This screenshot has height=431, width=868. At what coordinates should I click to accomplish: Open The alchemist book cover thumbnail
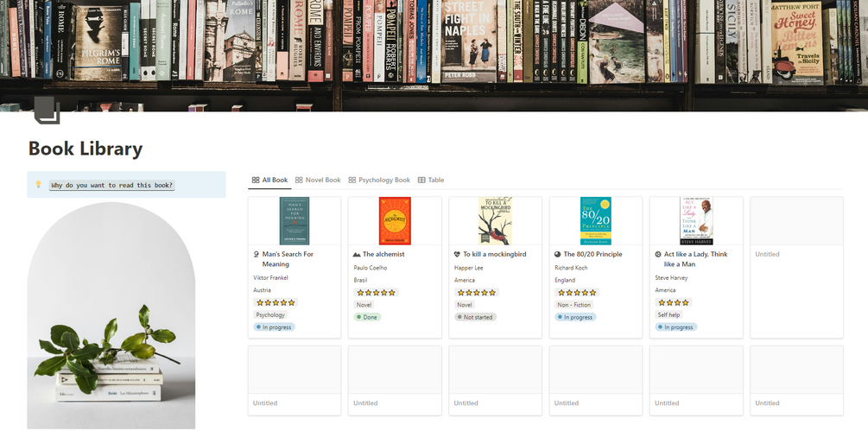(x=395, y=221)
